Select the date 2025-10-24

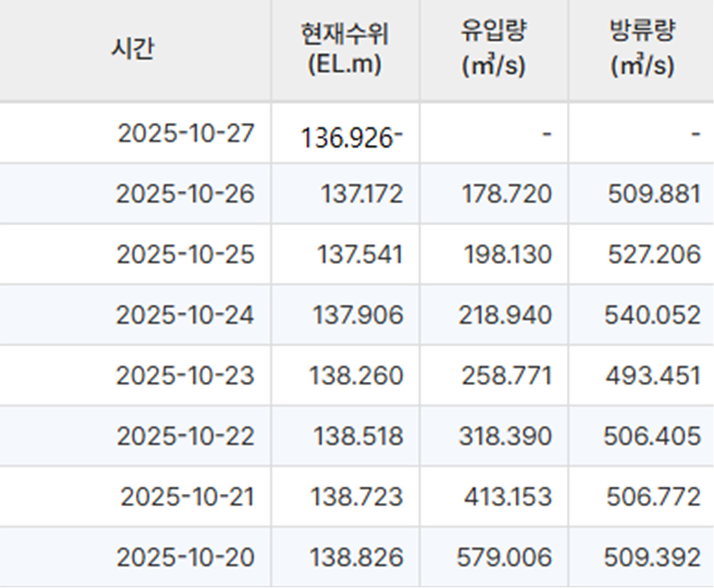pyautogui.click(x=191, y=314)
